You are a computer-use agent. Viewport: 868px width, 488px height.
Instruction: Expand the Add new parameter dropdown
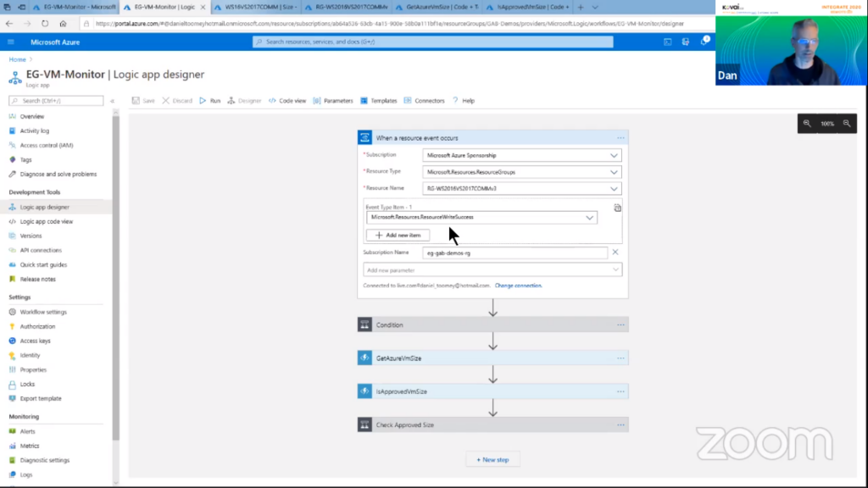click(x=615, y=270)
